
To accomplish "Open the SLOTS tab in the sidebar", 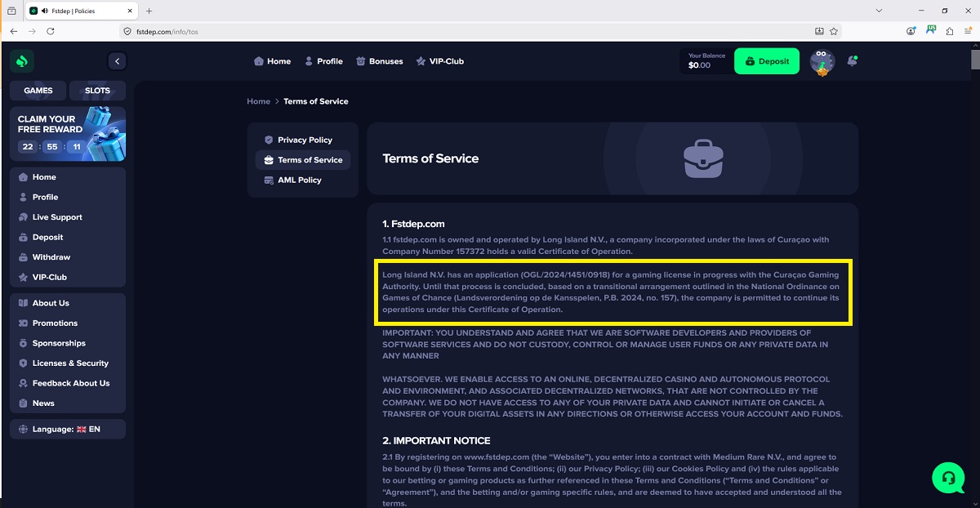I will [97, 91].
